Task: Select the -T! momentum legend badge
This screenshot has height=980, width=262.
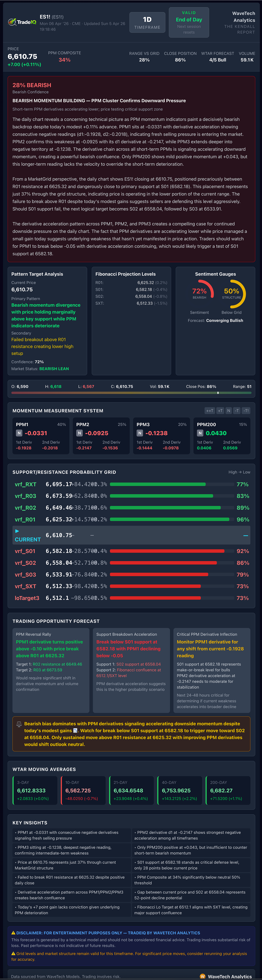Action: pyautogui.click(x=246, y=410)
